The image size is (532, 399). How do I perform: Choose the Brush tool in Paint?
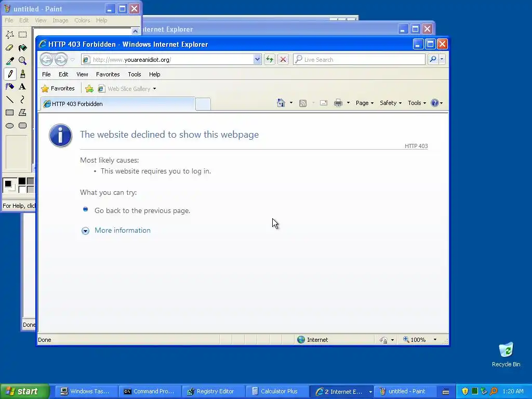pyautogui.click(x=23, y=74)
